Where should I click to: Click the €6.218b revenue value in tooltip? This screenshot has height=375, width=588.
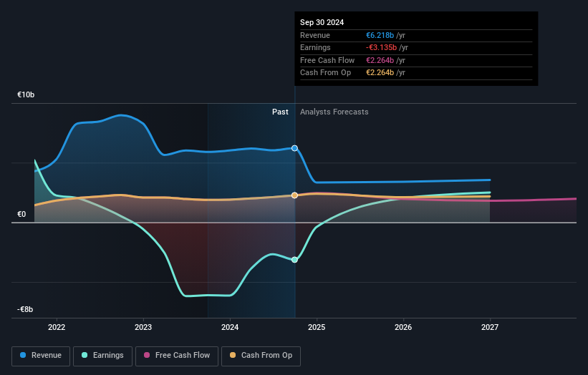click(x=380, y=35)
